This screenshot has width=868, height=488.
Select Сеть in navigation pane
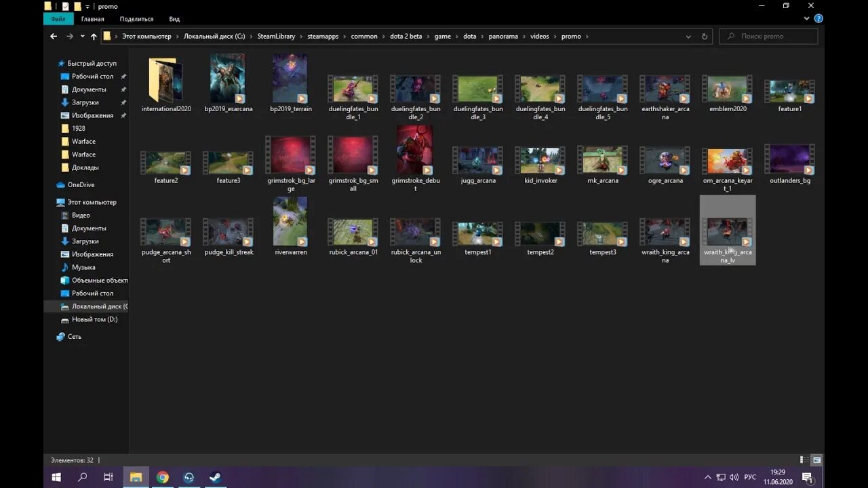coord(69,336)
